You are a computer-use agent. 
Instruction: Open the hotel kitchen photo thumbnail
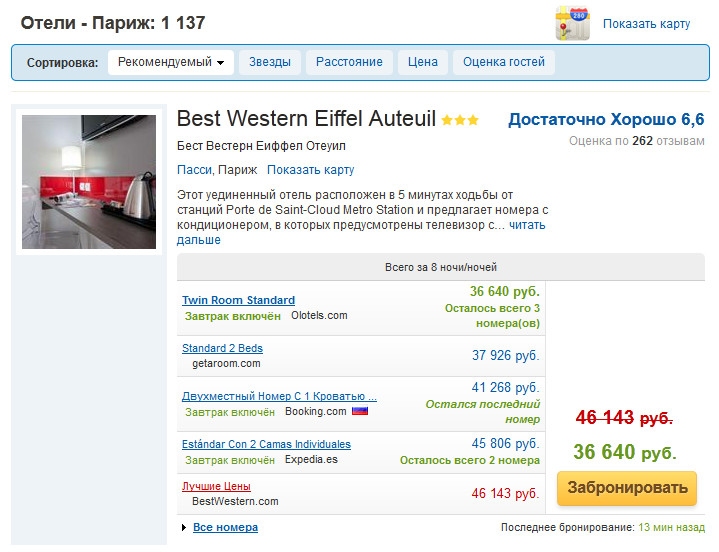tap(89, 182)
